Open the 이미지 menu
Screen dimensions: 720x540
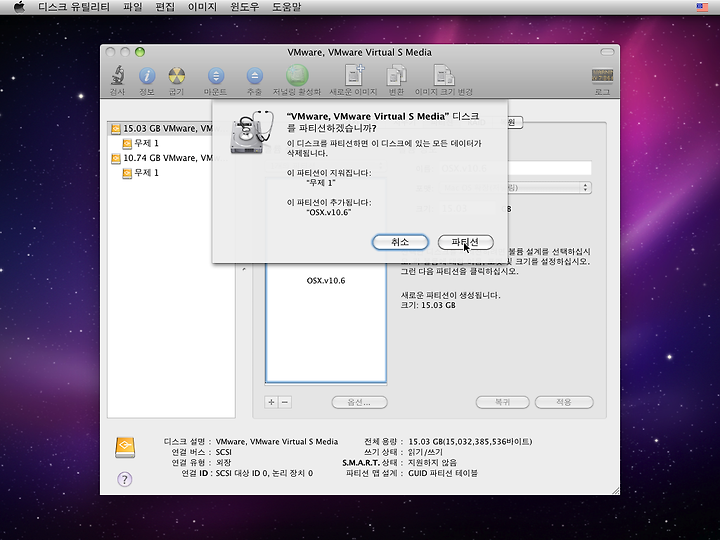(202, 7)
